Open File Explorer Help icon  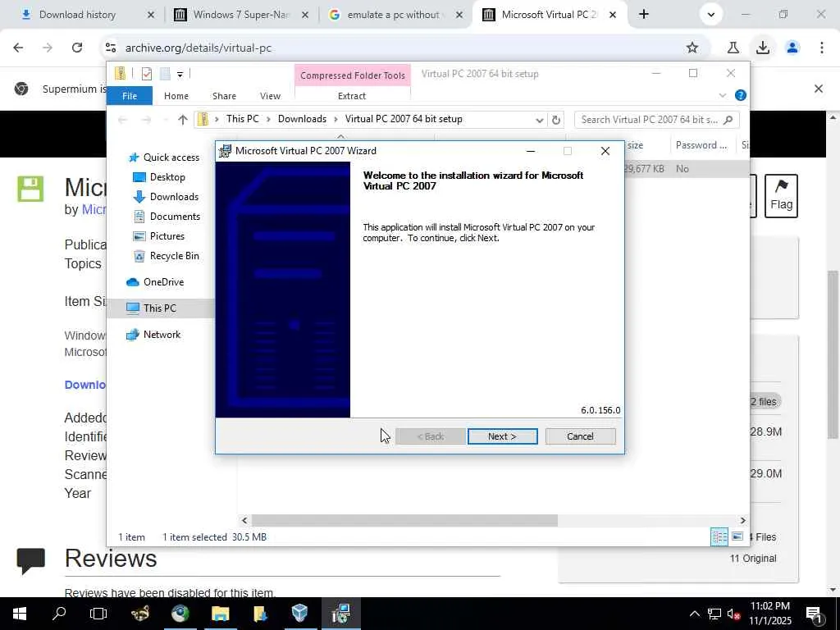pyautogui.click(x=741, y=95)
